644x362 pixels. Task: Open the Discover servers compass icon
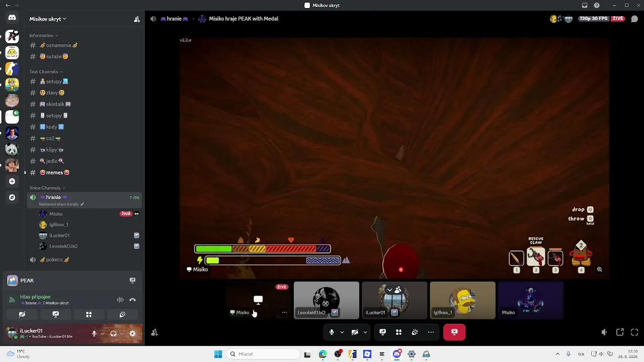(12, 198)
